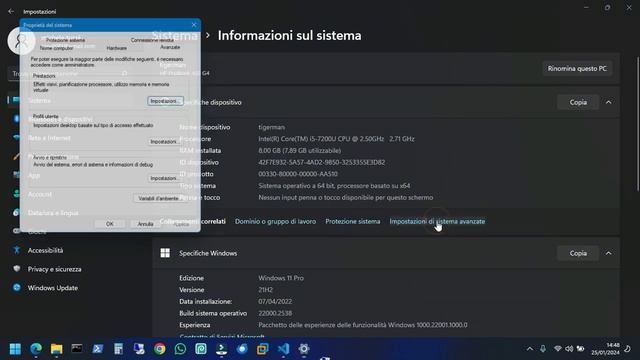Click Annulla in the properties dialog
This screenshot has width=640, height=360.
[x=145, y=224]
